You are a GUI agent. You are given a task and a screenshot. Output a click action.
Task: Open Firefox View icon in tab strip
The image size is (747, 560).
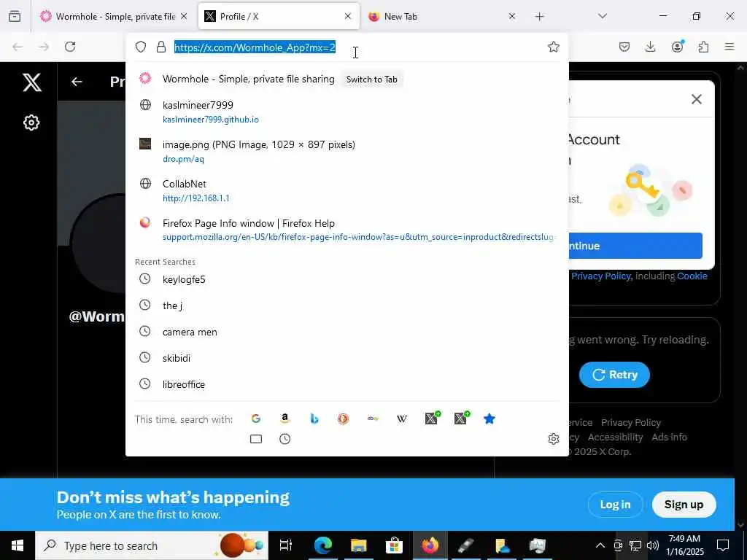15,16
